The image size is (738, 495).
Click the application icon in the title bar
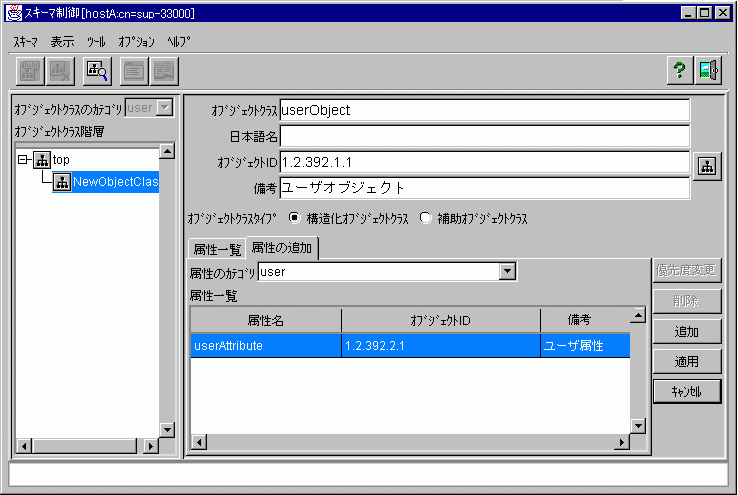14,13
